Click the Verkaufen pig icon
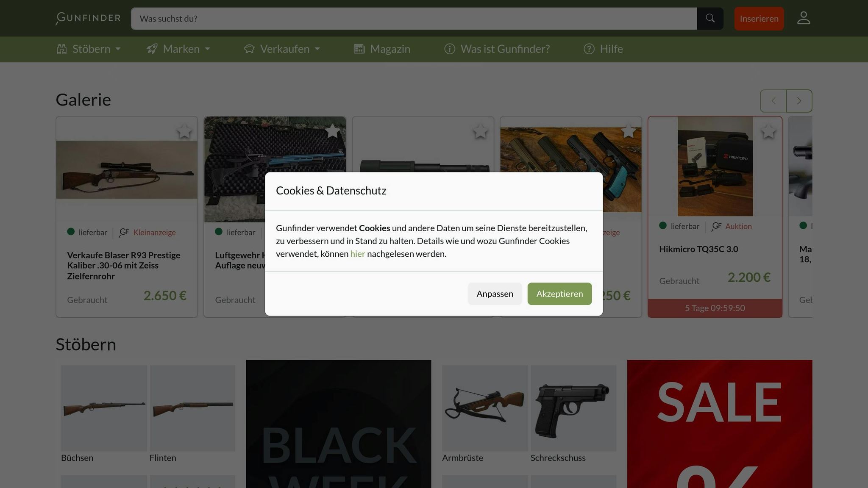 pyautogui.click(x=249, y=49)
